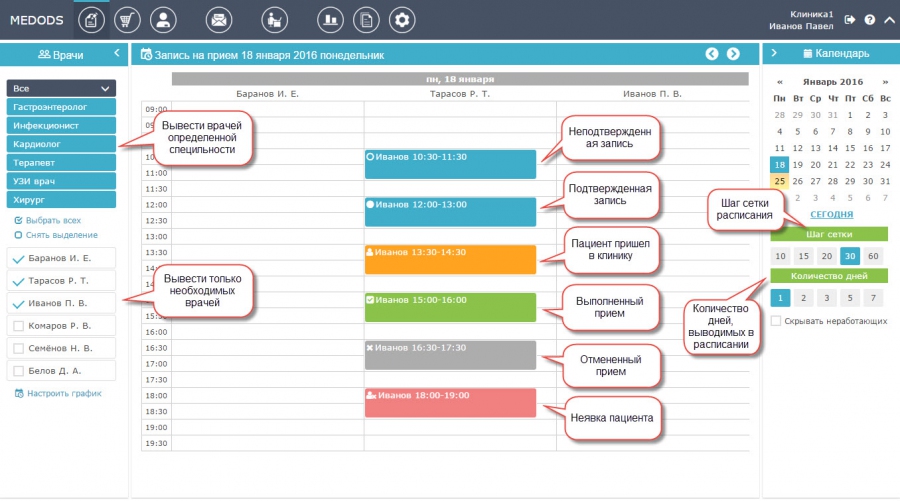Click the СЕГОДНЯ link

(831, 215)
